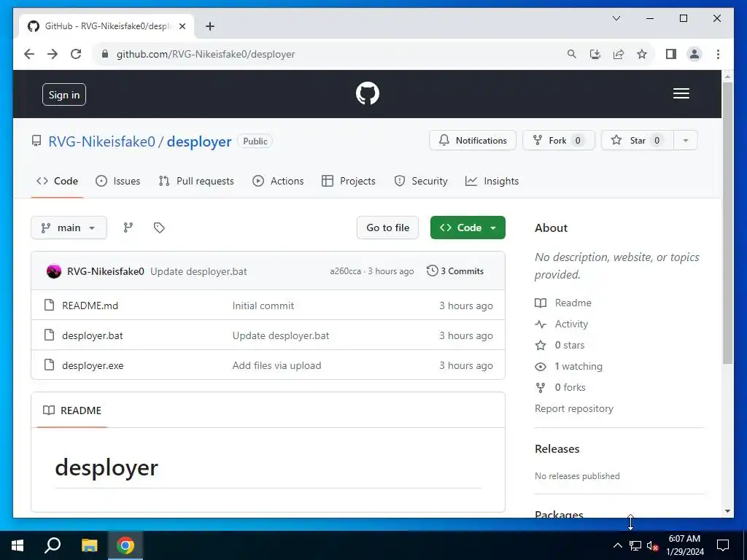Click 0 stars link in About
The width and height of the screenshot is (747, 560).
point(560,345)
